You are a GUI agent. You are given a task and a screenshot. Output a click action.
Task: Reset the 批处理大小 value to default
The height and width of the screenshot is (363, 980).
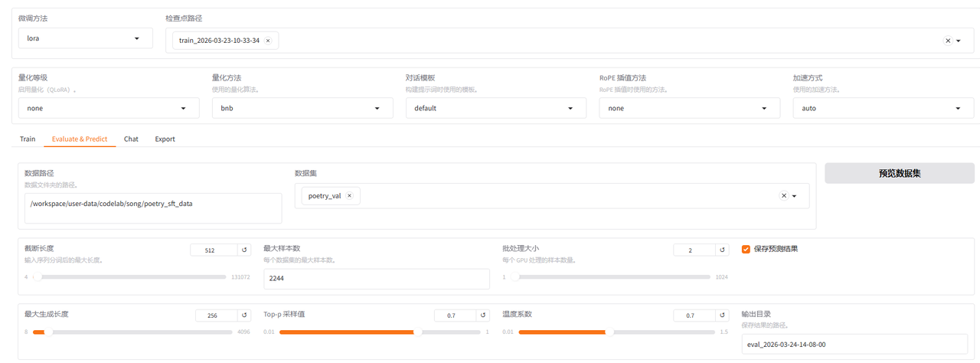(723, 250)
